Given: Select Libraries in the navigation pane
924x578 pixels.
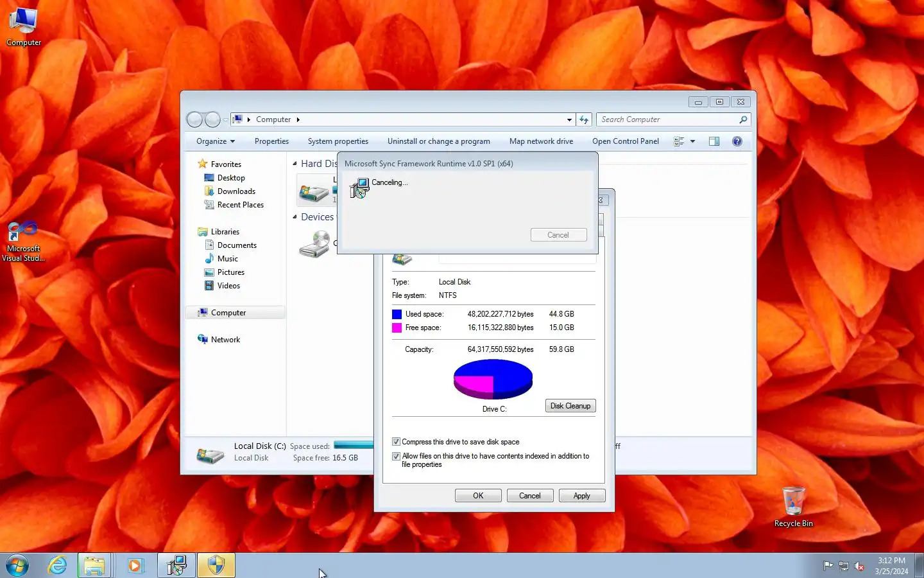Looking at the screenshot, I should point(225,232).
